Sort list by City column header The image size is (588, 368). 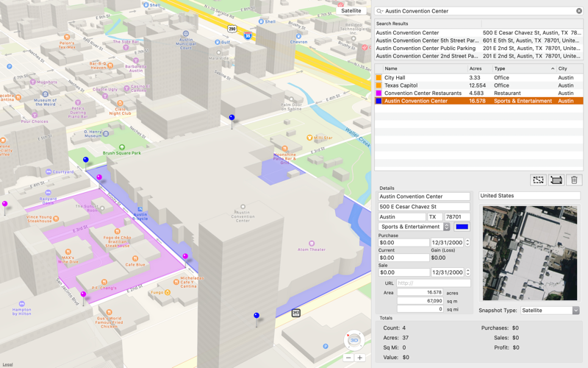click(x=569, y=68)
